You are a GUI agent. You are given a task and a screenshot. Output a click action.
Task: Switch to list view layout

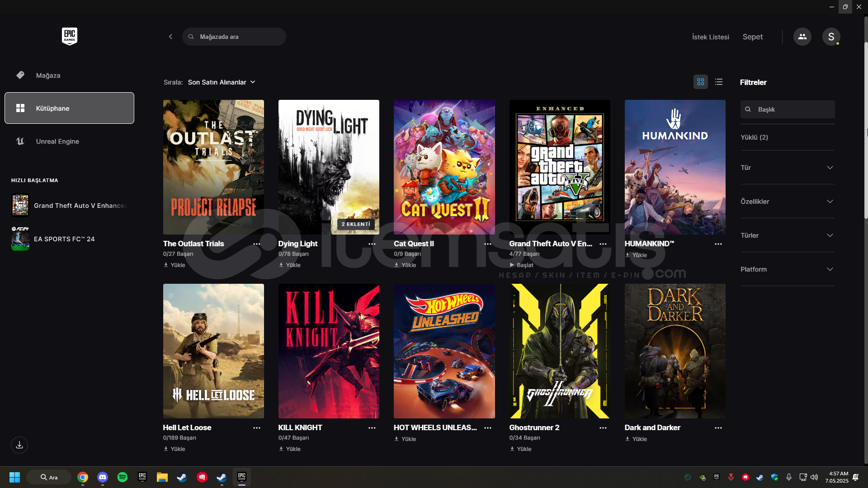[718, 82]
